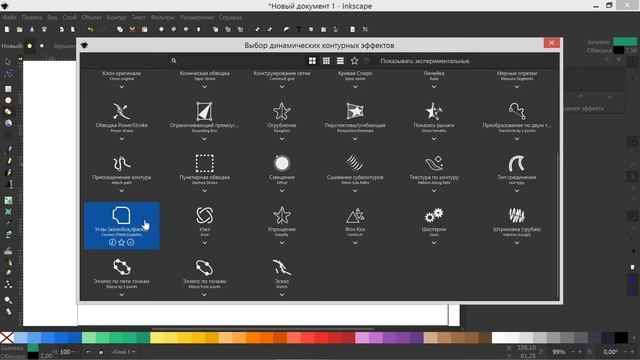The image size is (640, 360).
Task: Expand chevron under Клон оригинала
Action: (x=122, y=87)
